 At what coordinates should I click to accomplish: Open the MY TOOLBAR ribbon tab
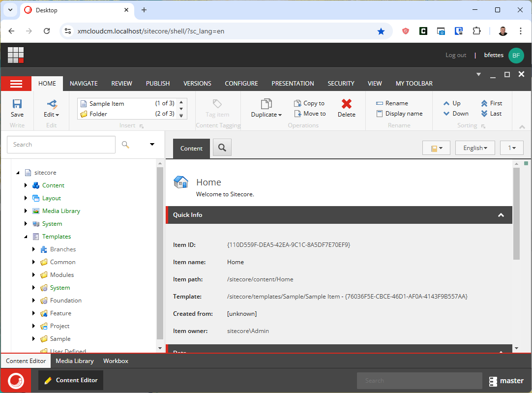[x=414, y=84]
